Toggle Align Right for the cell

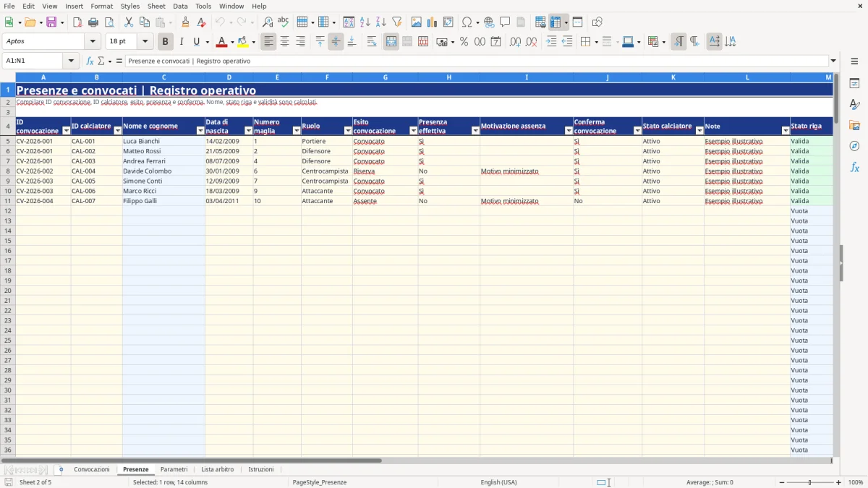tap(300, 42)
